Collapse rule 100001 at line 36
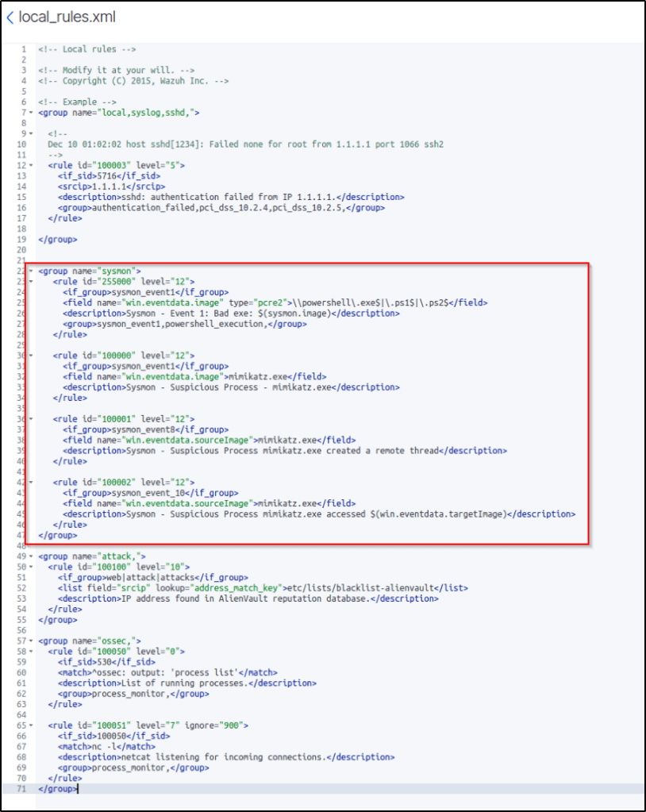Image resolution: width=646 pixels, height=812 pixels. pyautogui.click(x=31, y=418)
